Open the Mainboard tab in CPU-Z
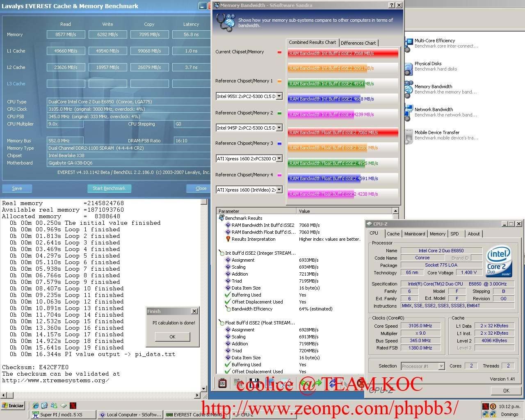This screenshot has width=525, height=420. pyautogui.click(x=415, y=234)
